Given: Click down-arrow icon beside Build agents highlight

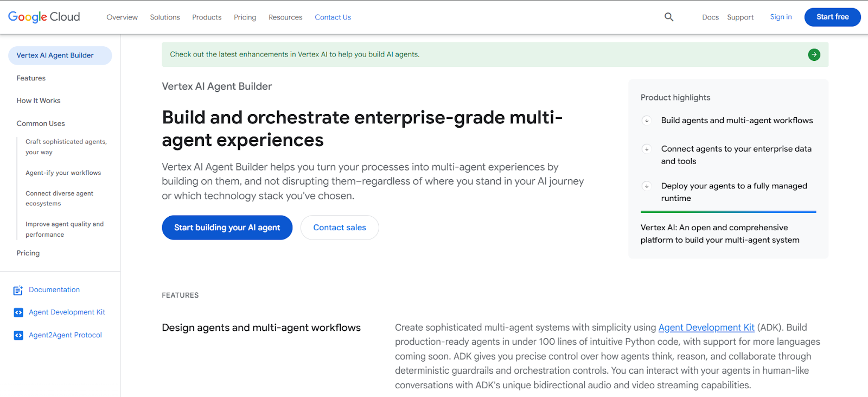Looking at the screenshot, I should click(646, 121).
